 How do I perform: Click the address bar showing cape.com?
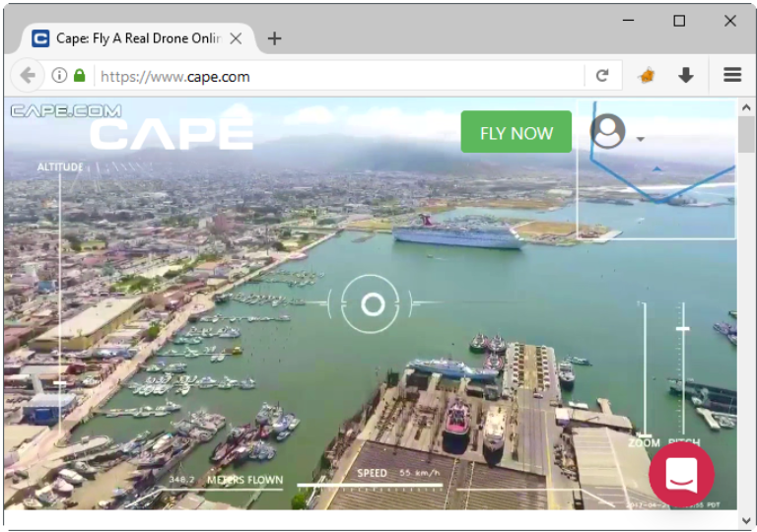(335, 76)
